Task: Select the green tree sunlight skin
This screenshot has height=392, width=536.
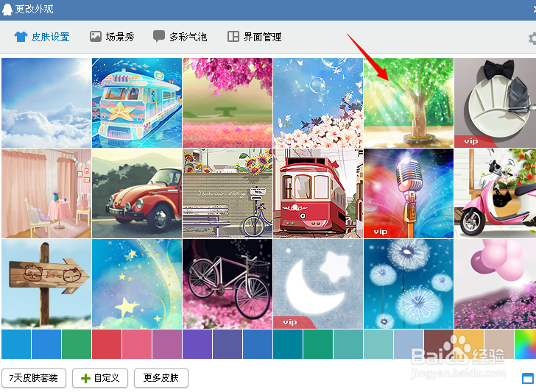Action: pos(409,103)
